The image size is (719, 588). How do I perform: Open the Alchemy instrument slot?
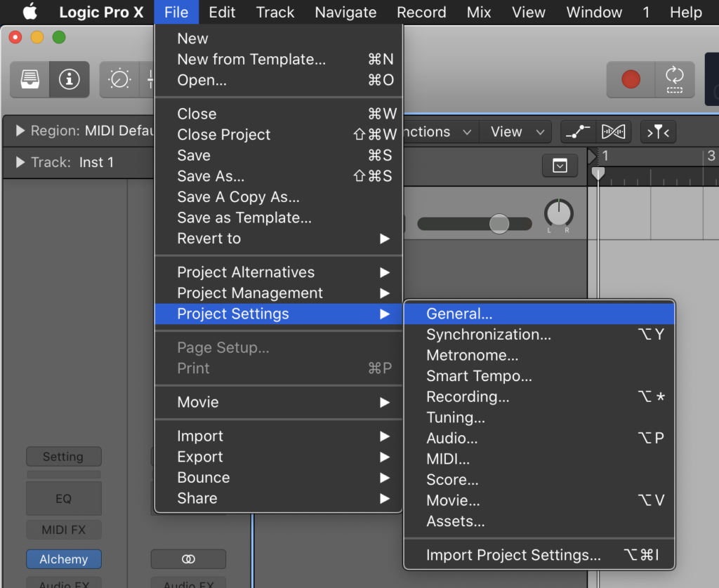(64, 559)
